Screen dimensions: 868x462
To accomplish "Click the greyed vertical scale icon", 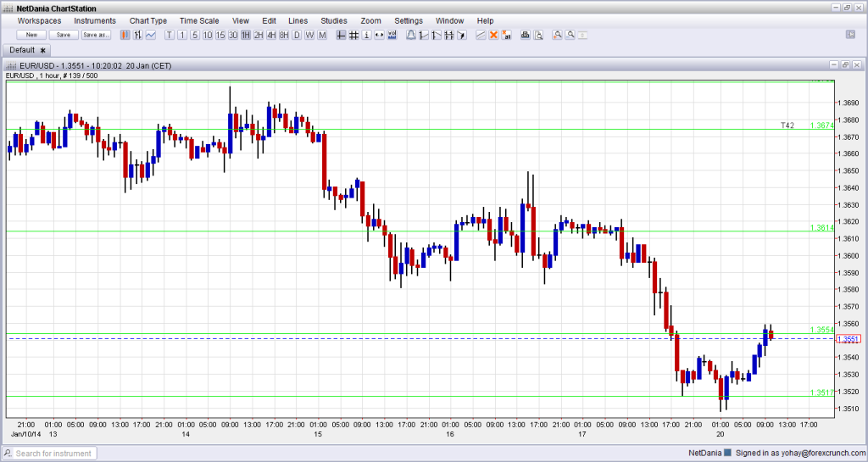I will [582, 35].
